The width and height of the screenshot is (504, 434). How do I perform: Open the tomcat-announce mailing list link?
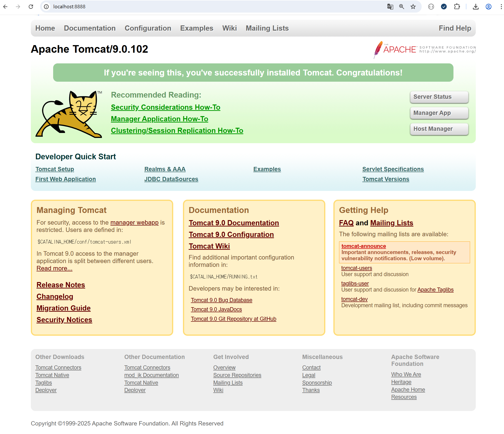pyautogui.click(x=363, y=246)
